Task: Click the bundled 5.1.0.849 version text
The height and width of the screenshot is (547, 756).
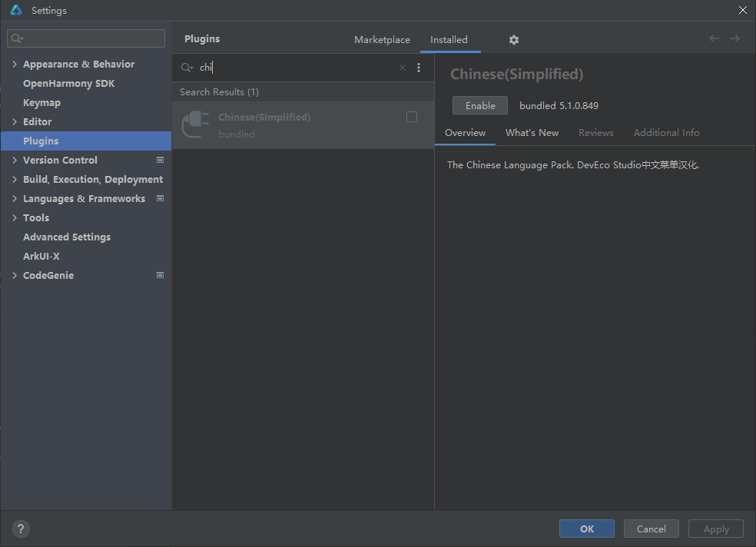Action: point(559,105)
